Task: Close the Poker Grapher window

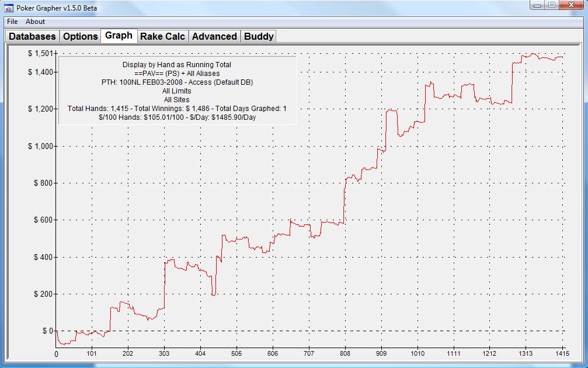Action: [x=571, y=5]
